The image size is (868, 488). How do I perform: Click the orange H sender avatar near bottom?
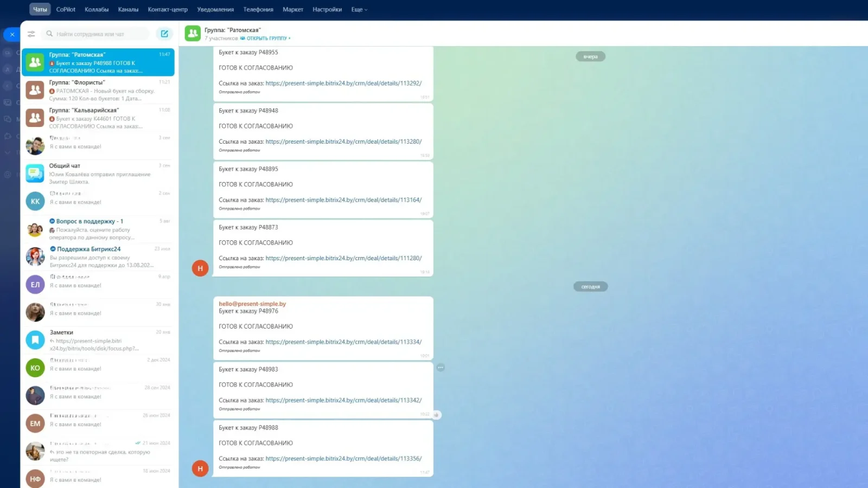click(x=200, y=468)
